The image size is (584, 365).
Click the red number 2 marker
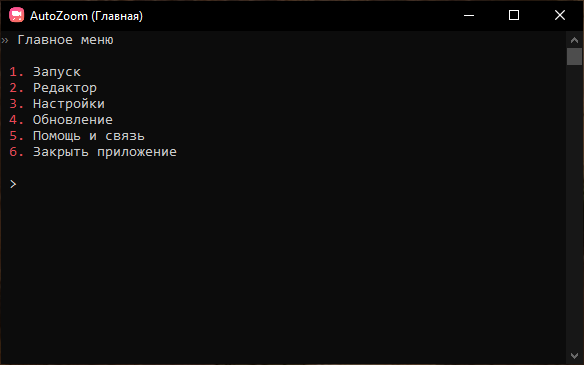click(x=16, y=88)
